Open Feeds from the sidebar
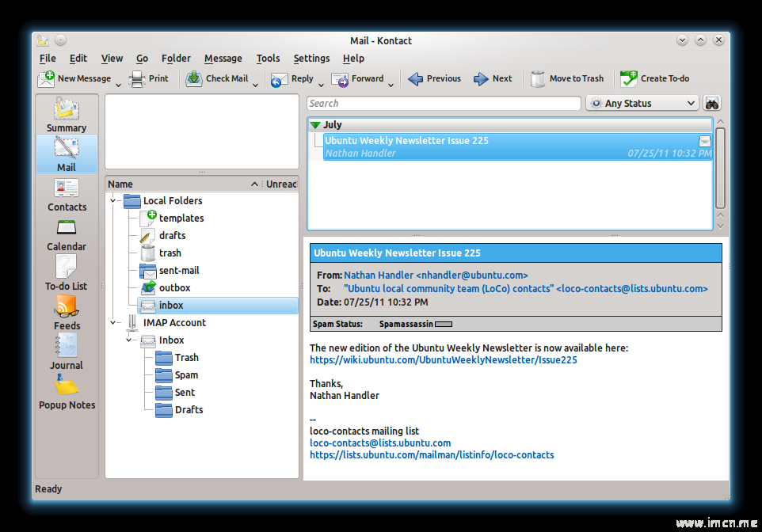 (67, 313)
